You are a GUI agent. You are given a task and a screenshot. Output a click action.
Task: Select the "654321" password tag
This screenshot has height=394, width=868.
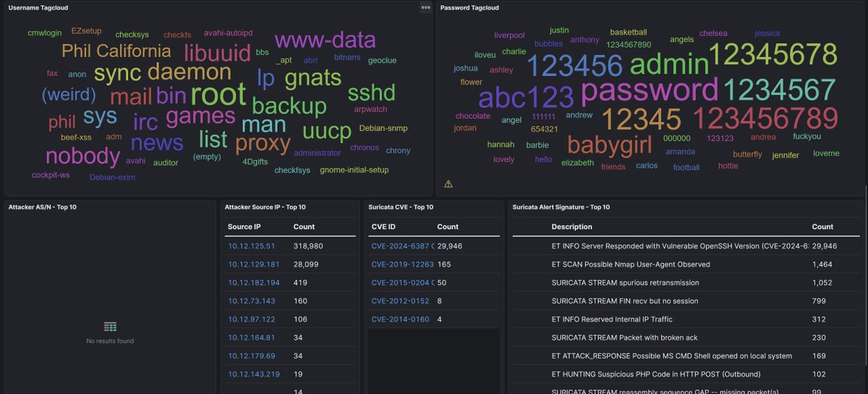pos(545,129)
